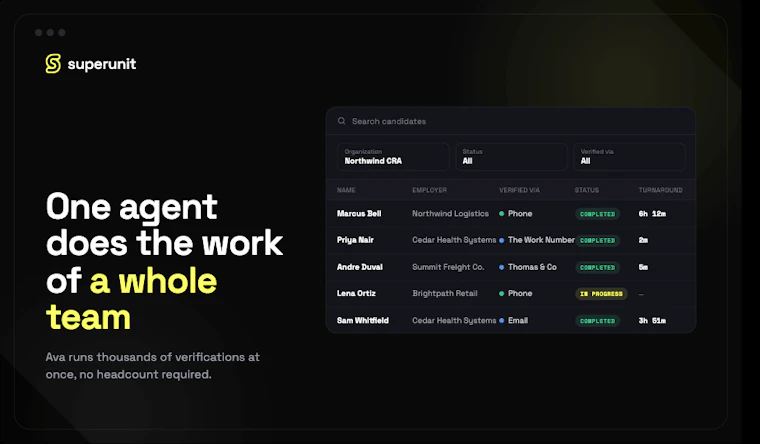Click The Work Number verification source
Viewport: 760px width, 444px height.
[x=541, y=240]
